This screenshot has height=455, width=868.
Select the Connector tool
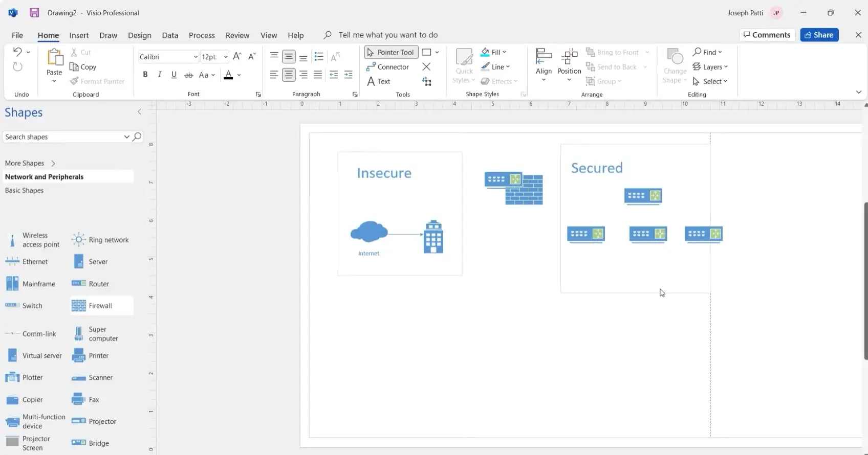point(387,67)
